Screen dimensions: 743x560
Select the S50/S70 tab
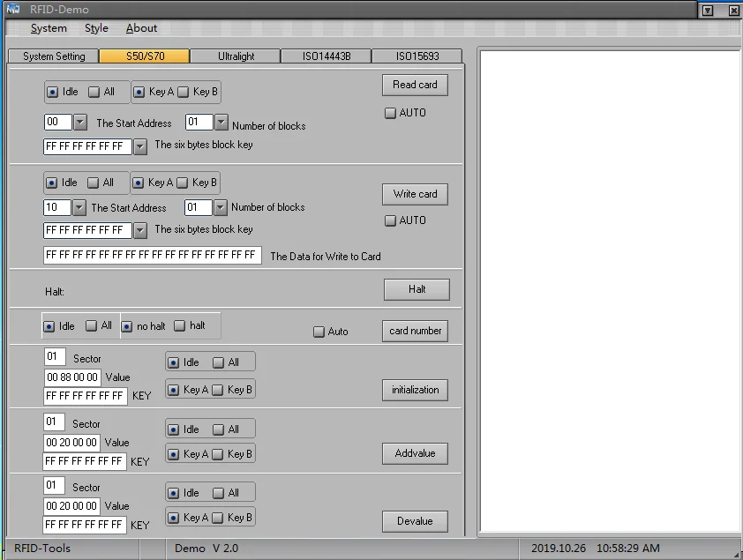pos(145,56)
